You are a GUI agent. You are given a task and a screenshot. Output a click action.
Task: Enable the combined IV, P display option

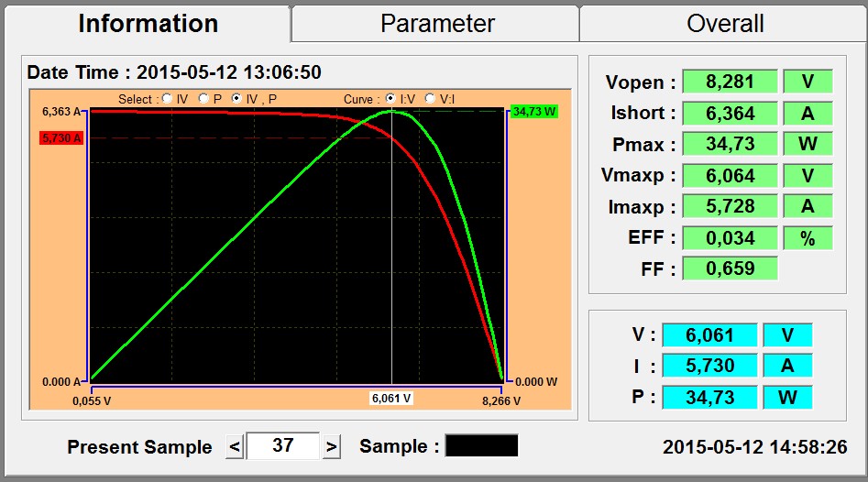[x=237, y=99]
